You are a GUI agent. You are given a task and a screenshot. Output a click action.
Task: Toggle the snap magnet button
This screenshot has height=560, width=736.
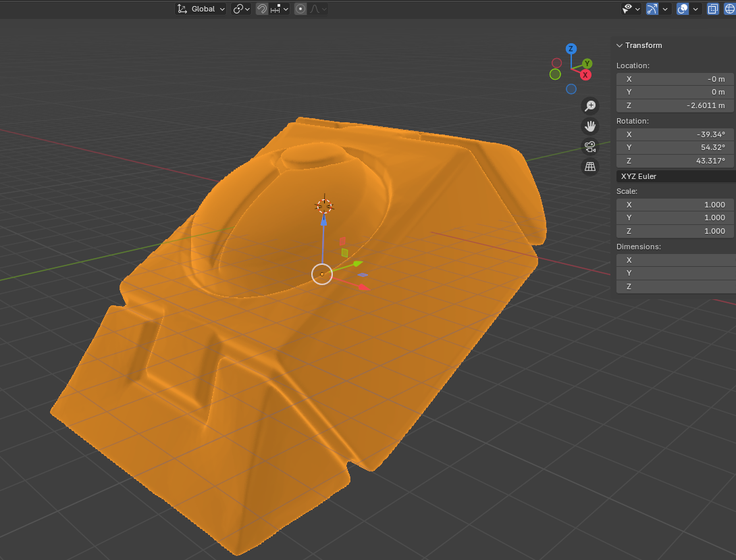click(262, 9)
